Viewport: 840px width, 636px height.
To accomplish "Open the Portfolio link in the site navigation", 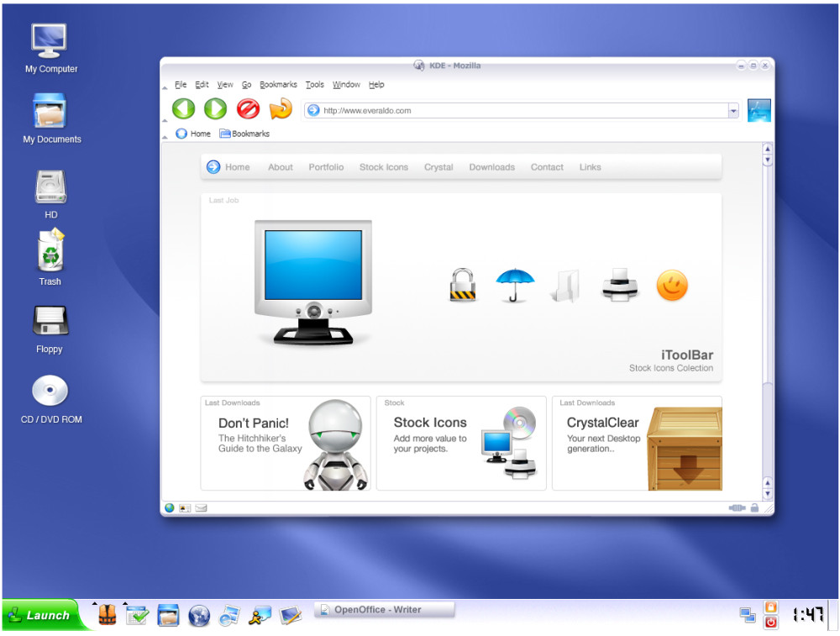I will (326, 167).
